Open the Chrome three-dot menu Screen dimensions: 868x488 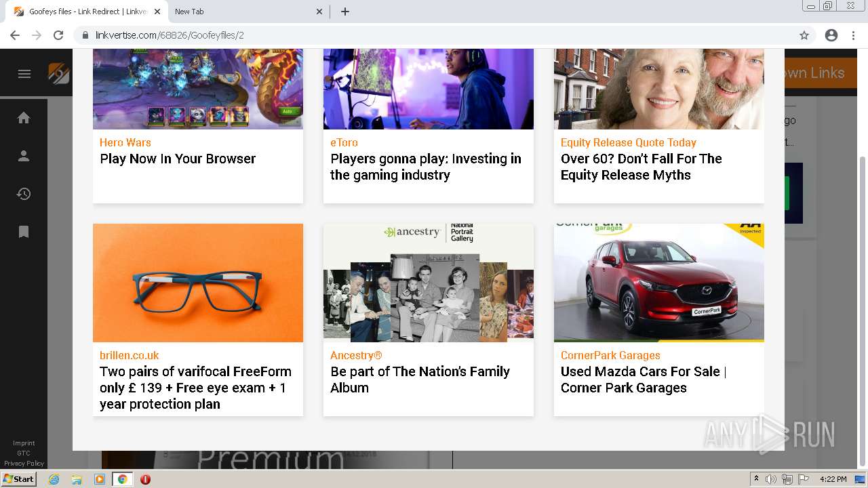point(853,35)
